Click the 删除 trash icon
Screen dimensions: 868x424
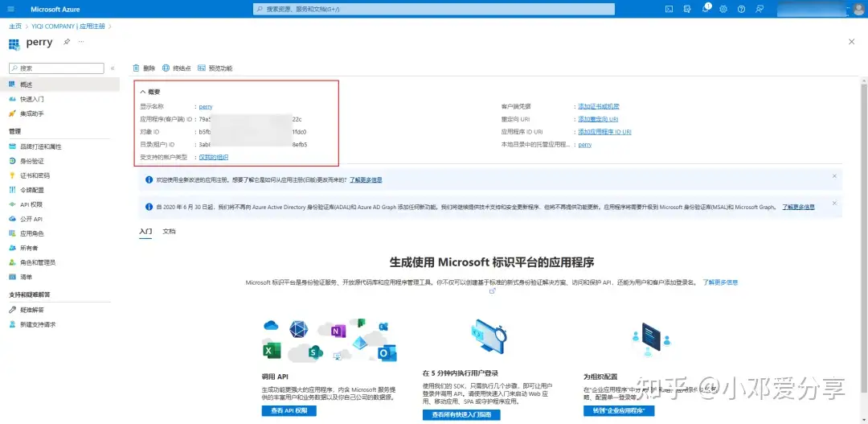[x=136, y=68]
